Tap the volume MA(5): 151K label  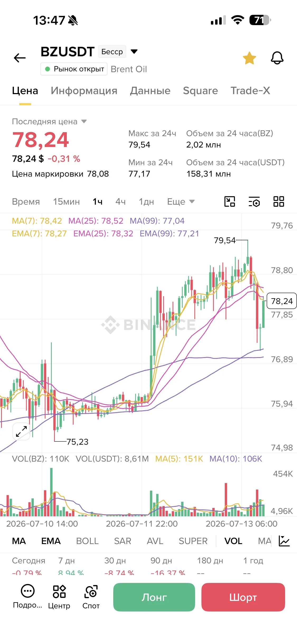coord(179,459)
